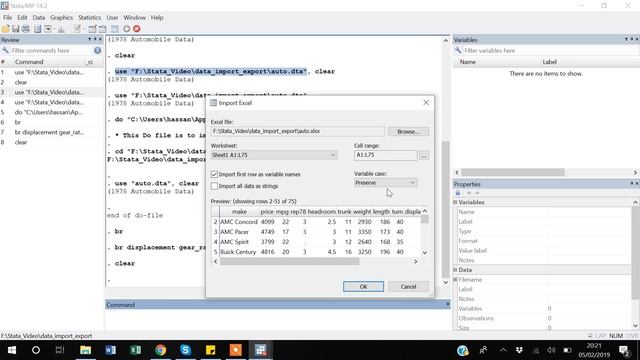This screenshot has height=360, width=640.
Task: Click the Open file toolbar icon
Action: point(6,29)
